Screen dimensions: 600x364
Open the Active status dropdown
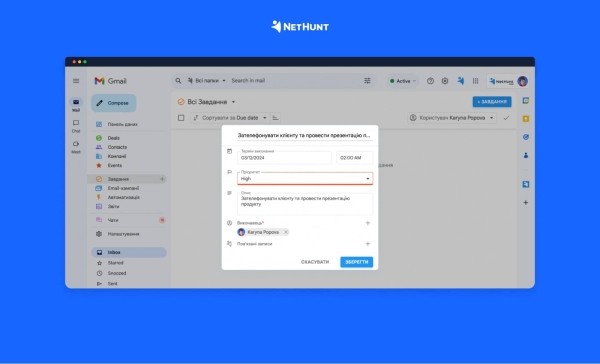[402, 81]
